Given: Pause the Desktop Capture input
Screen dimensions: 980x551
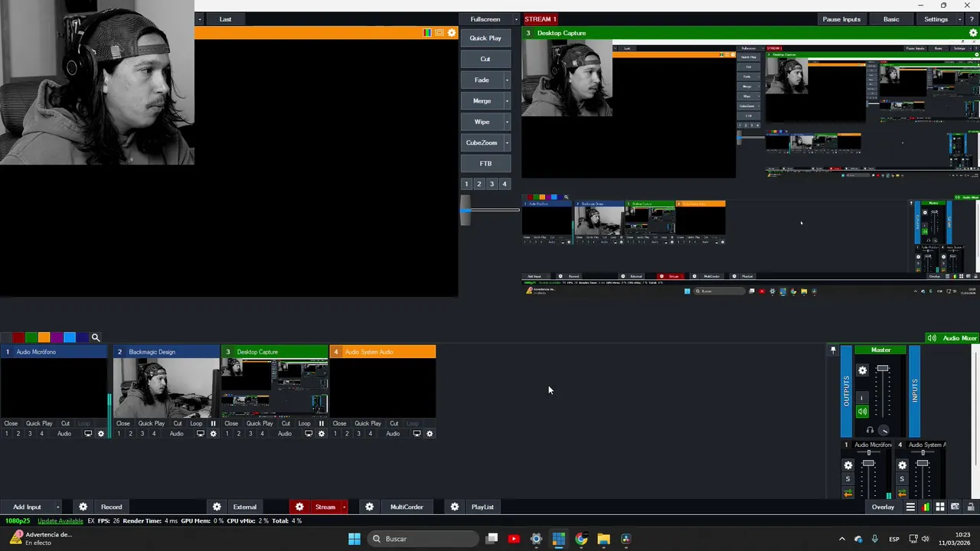Looking at the screenshot, I should 321,423.
